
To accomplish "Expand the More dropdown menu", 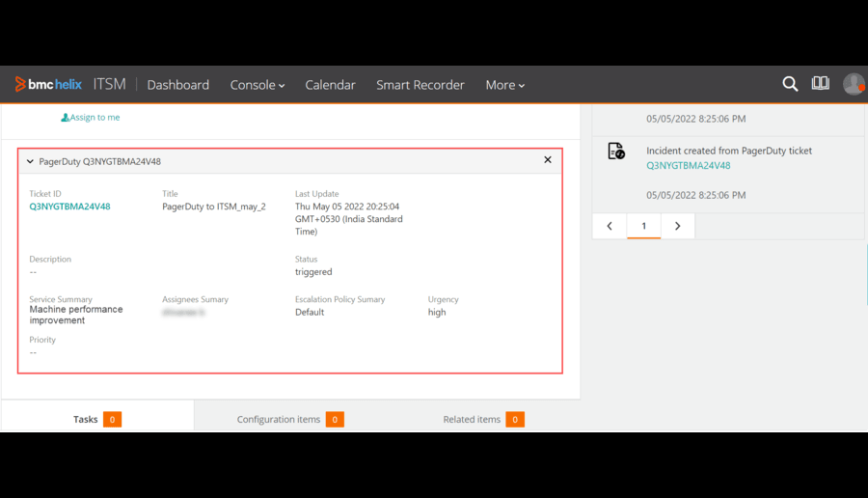I will coord(504,85).
